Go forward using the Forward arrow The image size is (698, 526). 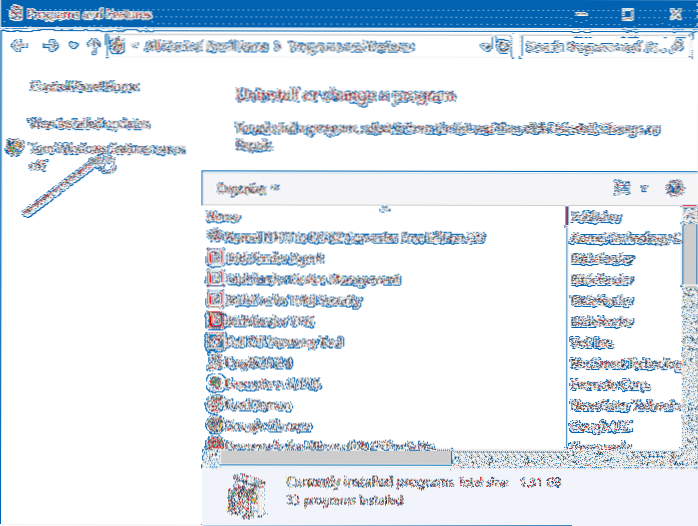click(50, 45)
